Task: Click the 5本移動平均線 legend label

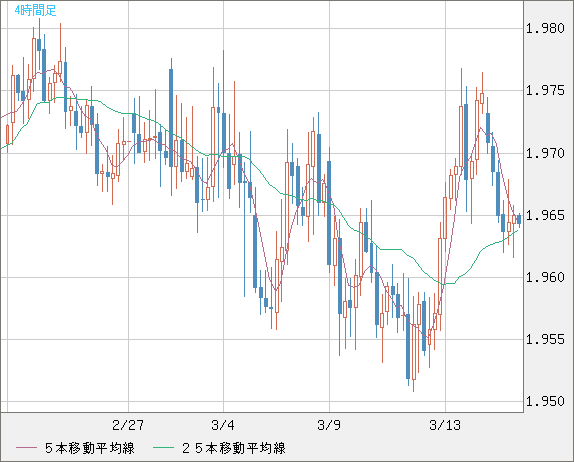Action: 90,448
